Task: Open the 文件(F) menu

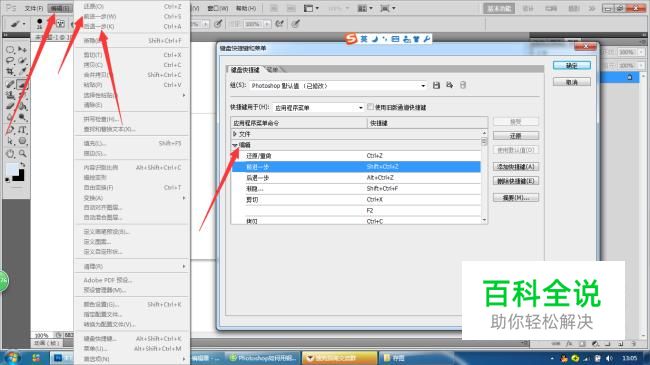Action: pos(34,8)
